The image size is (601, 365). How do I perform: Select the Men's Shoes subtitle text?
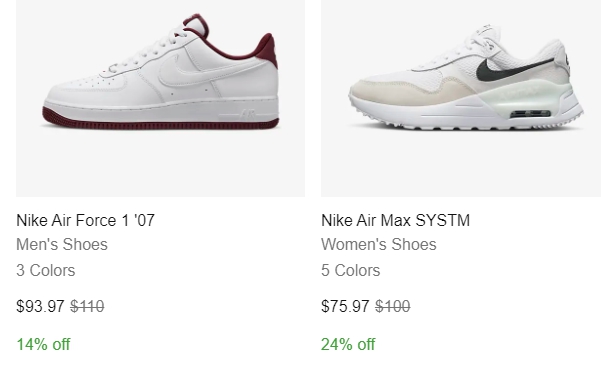62,245
